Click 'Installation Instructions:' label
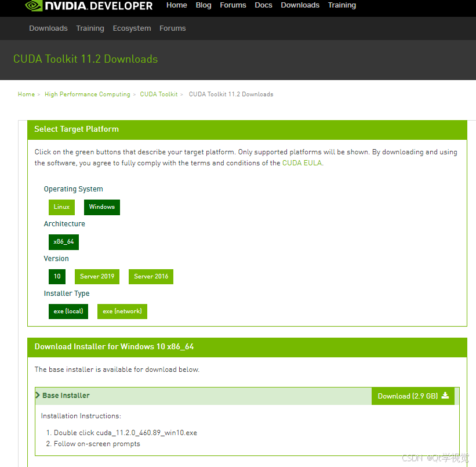476x467 pixels. [81, 416]
